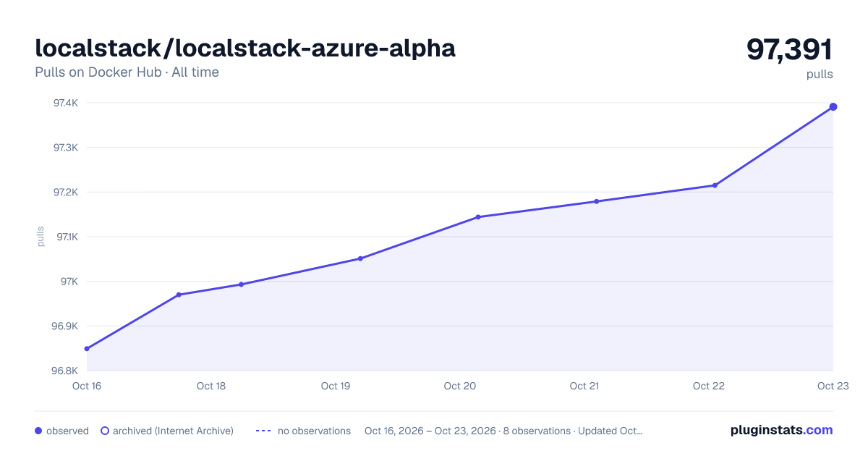
Task: Click the Oct 23 data point
Action: (833, 107)
